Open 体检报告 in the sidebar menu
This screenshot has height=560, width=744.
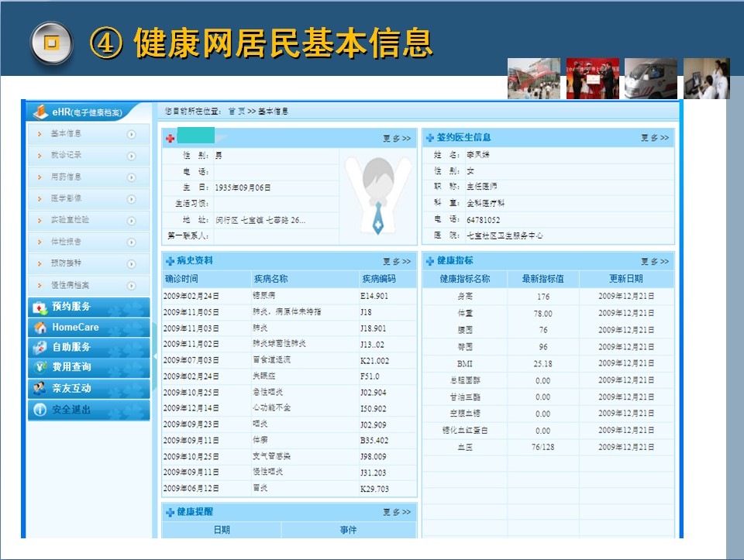point(66,242)
